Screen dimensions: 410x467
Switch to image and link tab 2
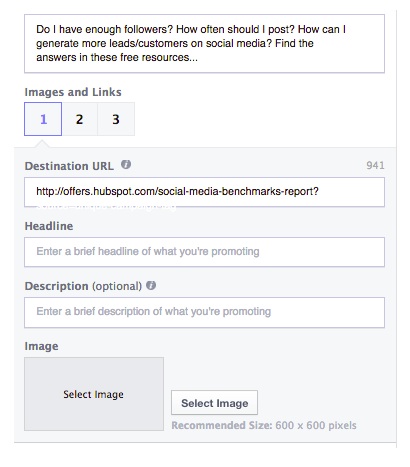click(x=79, y=119)
